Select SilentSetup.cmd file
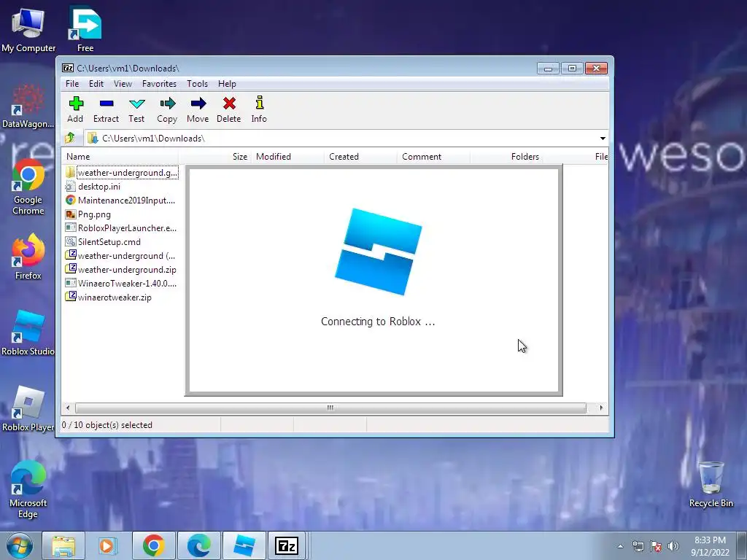The image size is (747, 560). point(103,242)
